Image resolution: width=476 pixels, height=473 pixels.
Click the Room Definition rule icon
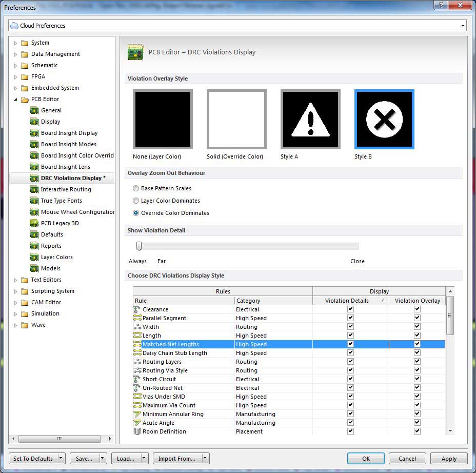click(137, 431)
